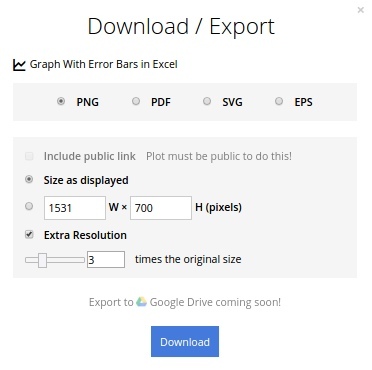Image resolution: width=372 pixels, height=370 pixels.
Task: Click the PNG format label
Action: click(x=87, y=102)
